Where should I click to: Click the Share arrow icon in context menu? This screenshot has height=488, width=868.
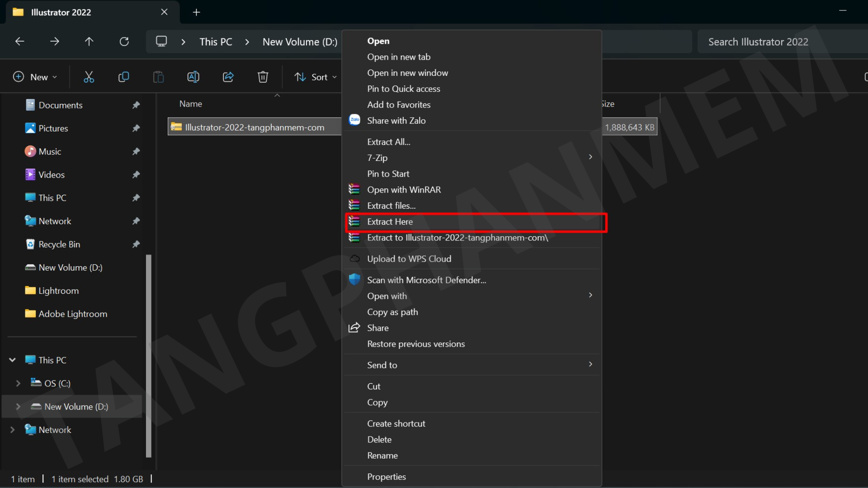(354, 328)
